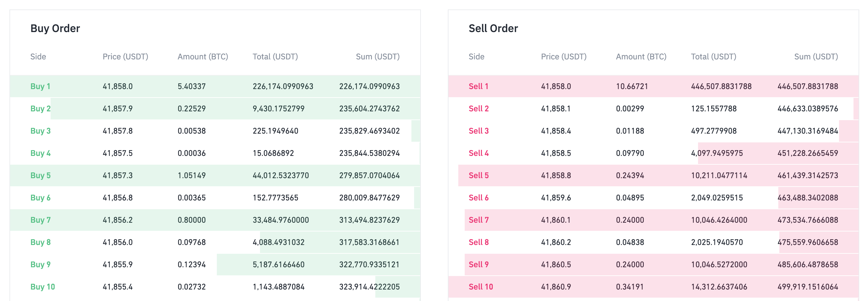Click Amount (BTC) header in Sell Order table
868x301 pixels.
tap(641, 57)
